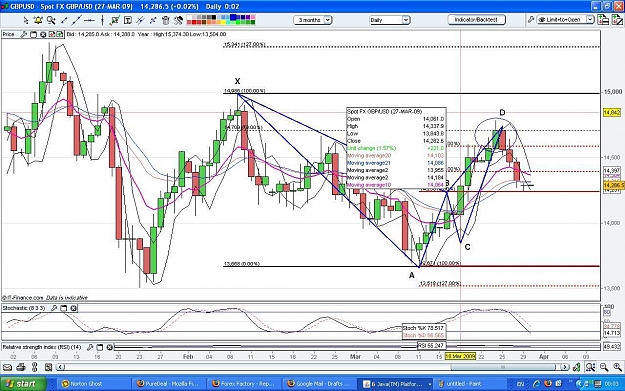The height and width of the screenshot is (391, 625).
Task: Remove the RSI indicator panel
Action: 110,347
